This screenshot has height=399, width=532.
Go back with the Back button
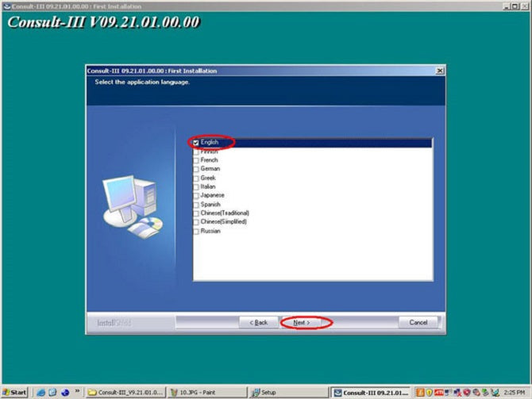259,322
